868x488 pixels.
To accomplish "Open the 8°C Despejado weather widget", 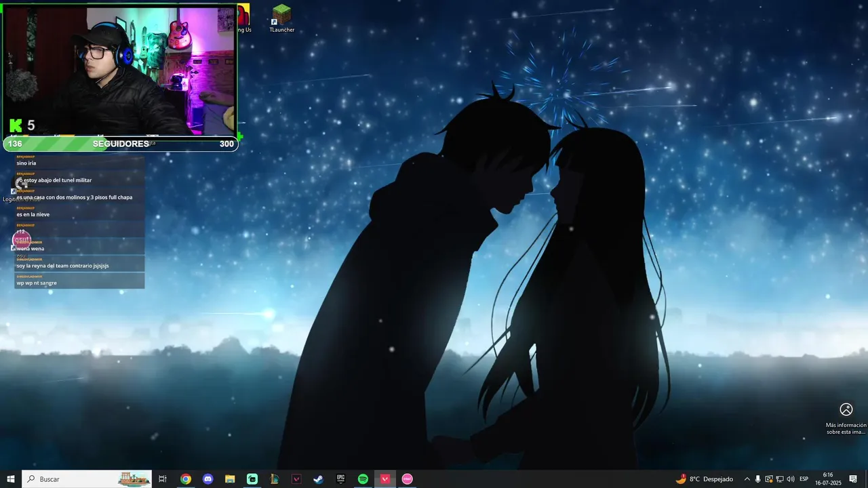I will tap(705, 479).
